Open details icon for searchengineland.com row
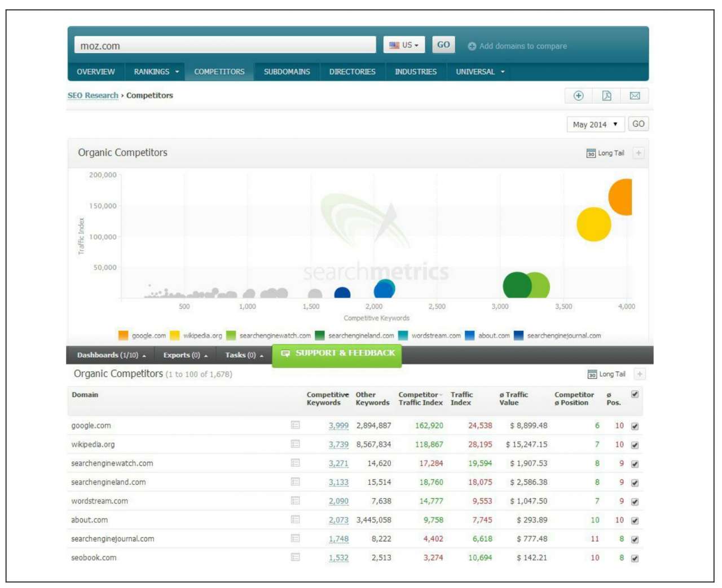The height and width of the screenshot is (588, 722). (x=295, y=482)
